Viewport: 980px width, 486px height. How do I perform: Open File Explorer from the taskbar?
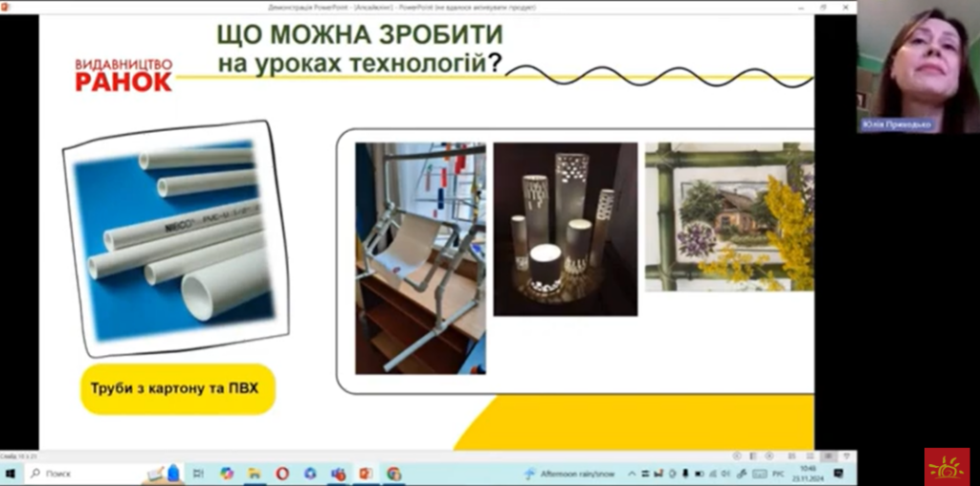(x=255, y=474)
